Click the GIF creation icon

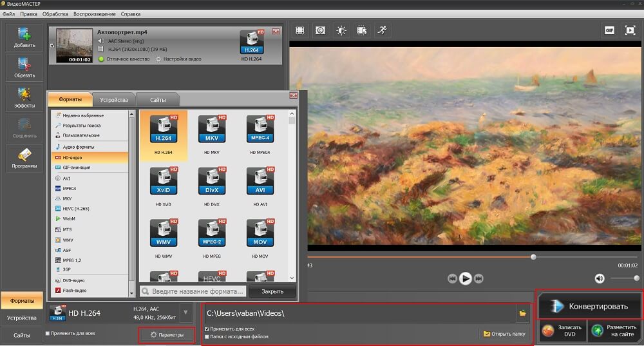coord(609,30)
